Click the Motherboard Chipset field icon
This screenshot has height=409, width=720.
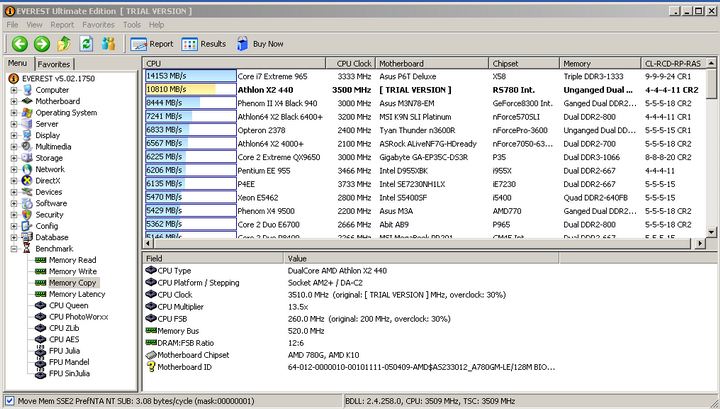click(151, 355)
